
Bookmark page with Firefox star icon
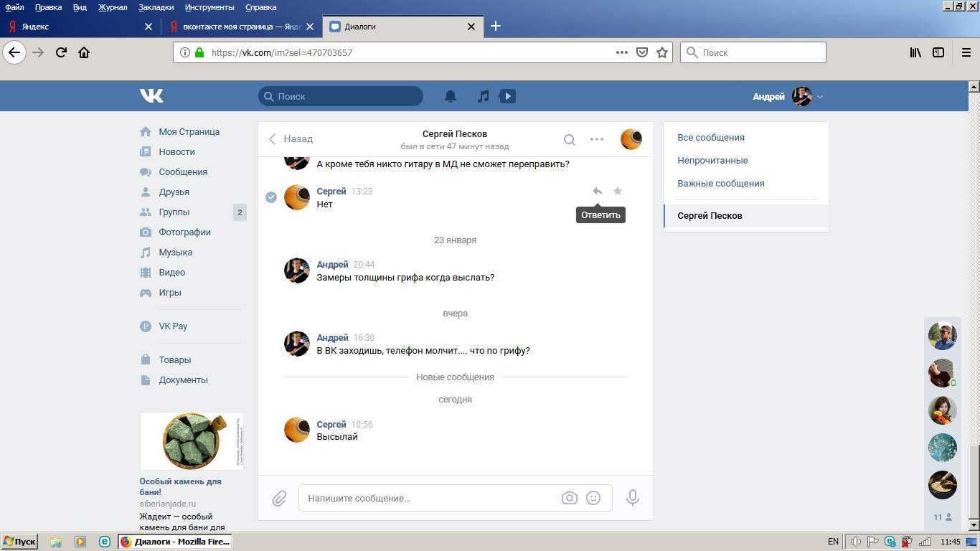pyautogui.click(x=662, y=52)
